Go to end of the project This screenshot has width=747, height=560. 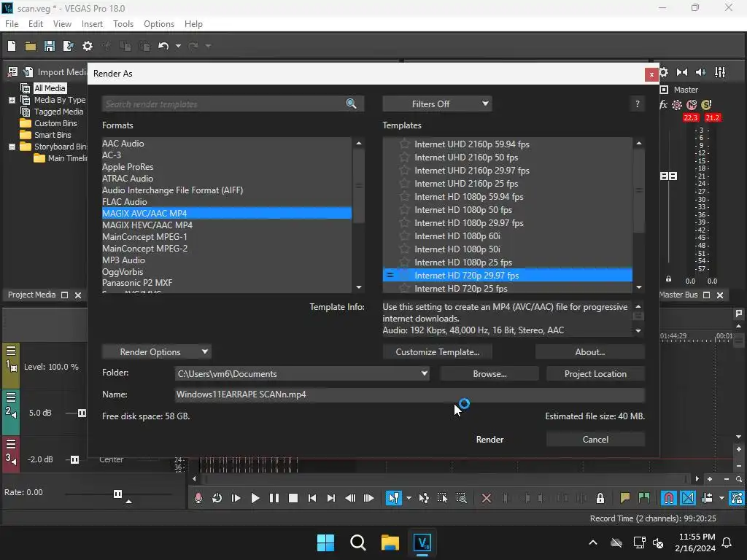pos(331,498)
